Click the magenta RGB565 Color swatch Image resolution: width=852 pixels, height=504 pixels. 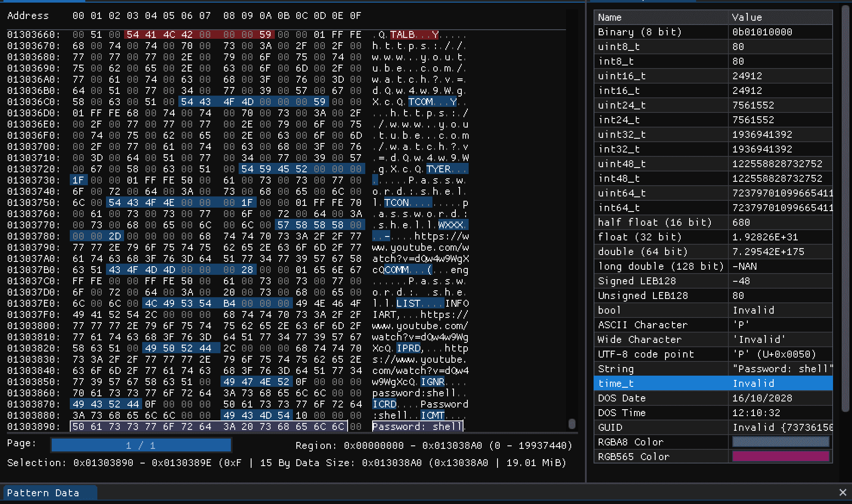coord(780,457)
